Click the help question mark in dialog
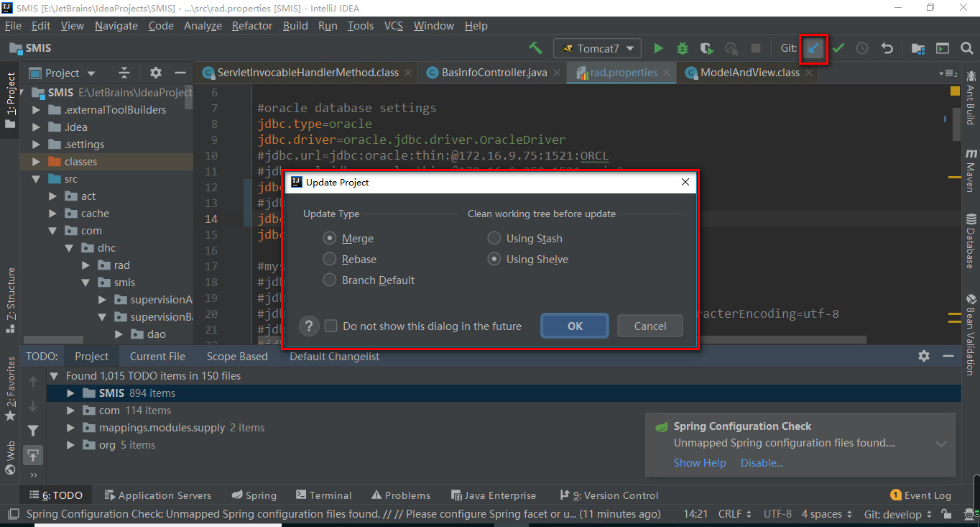Image resolution: width=980 pixels, height=527 pixels. [309, 326]
